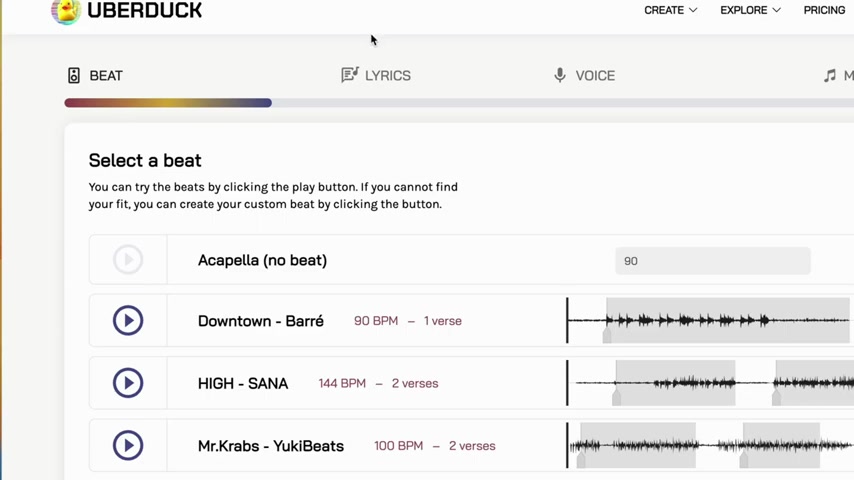The height and width of the screenshot is (480, 854).
Task: Click the music note icon
Action: tap(829, 75)
